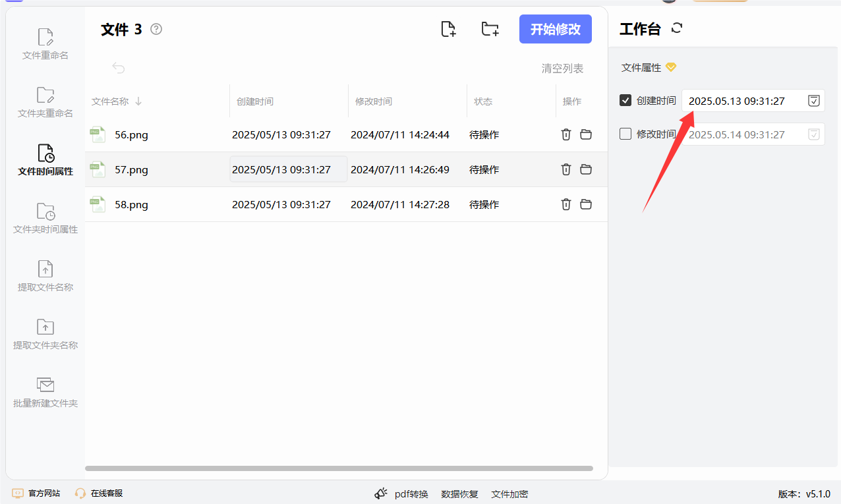
Task: Open the 文件加密 link
Action: coord(509,494)
